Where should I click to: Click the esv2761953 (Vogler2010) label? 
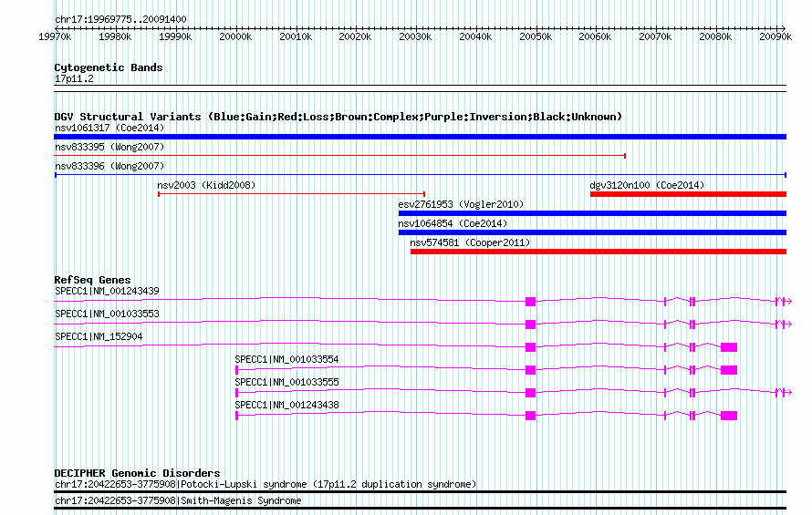[461, 204]
